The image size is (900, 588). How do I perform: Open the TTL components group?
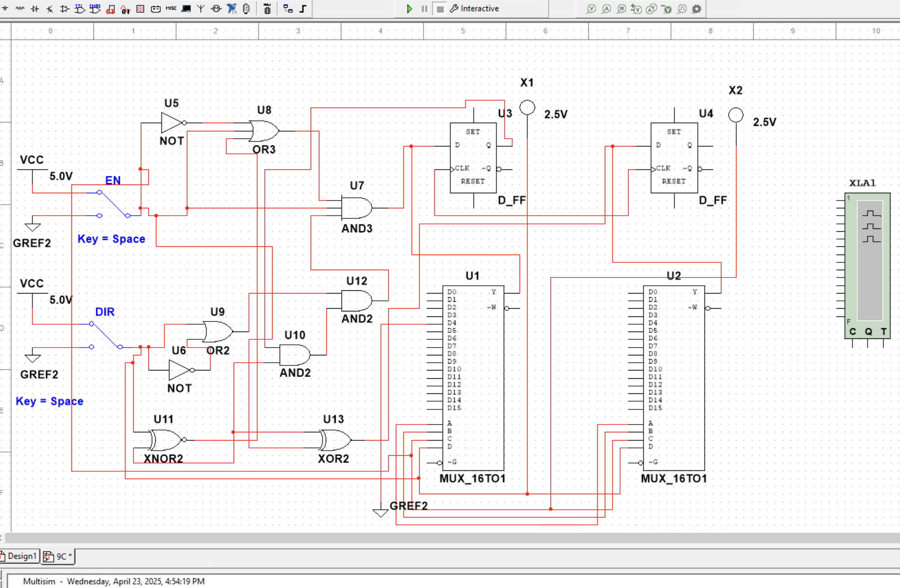pyautogui.click(x=80, y=9)
